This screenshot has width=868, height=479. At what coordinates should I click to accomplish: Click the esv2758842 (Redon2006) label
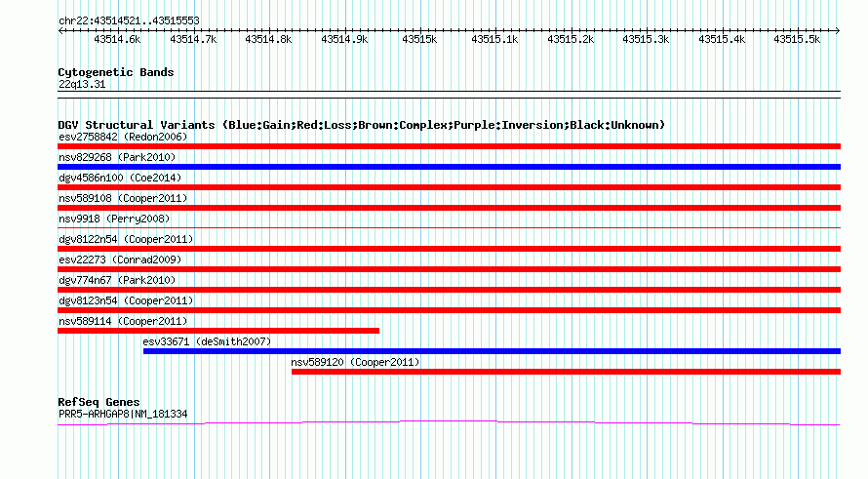click(x=123, y=137)
